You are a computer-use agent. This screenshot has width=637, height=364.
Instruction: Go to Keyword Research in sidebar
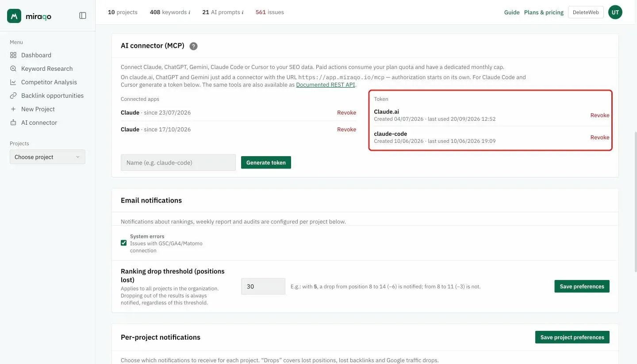[47, 69]
